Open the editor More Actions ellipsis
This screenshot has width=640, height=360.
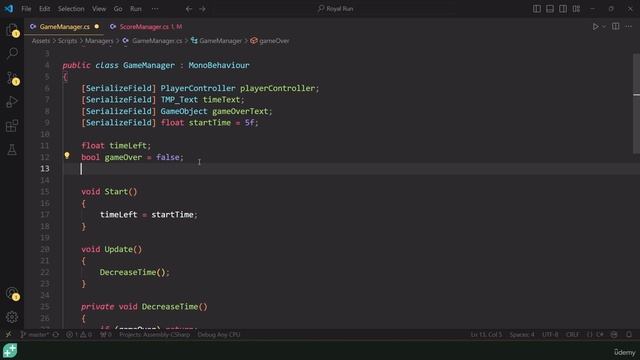coord(629,27)
